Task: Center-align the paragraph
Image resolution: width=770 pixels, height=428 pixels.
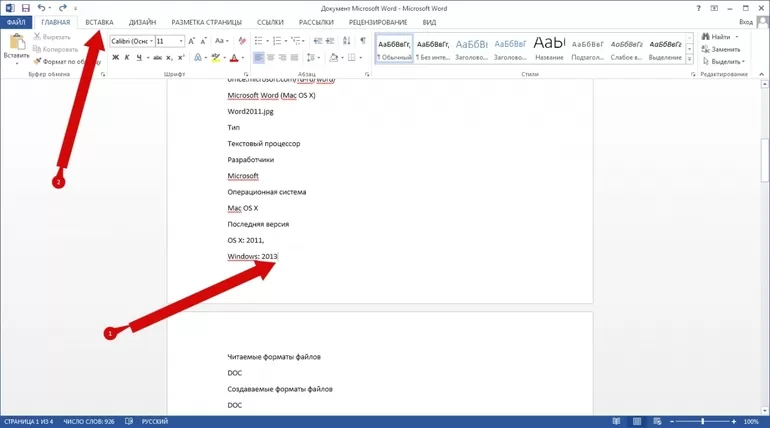Action: [271, 58]
